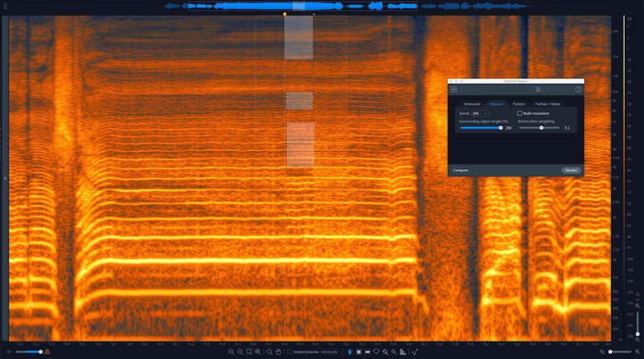The image size is (644, 359).
Task: Click the Surrounding region length value field
Action: click(x=509, y=128)
